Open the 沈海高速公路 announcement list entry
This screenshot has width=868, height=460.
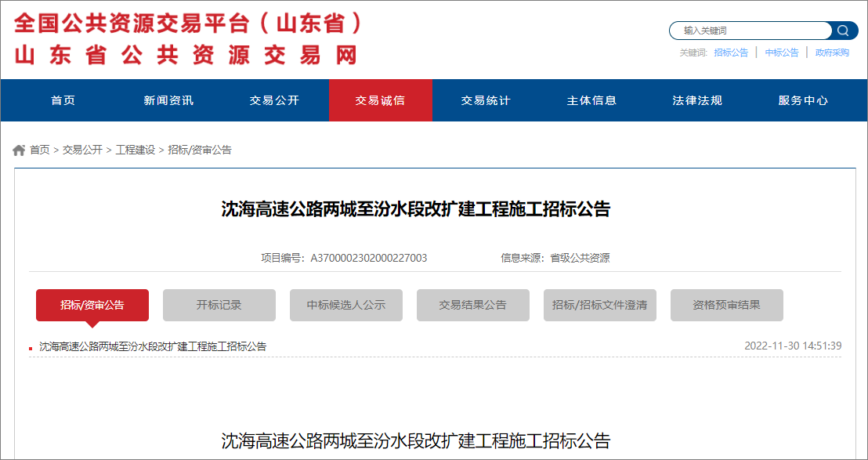click(x=153, y=346)
